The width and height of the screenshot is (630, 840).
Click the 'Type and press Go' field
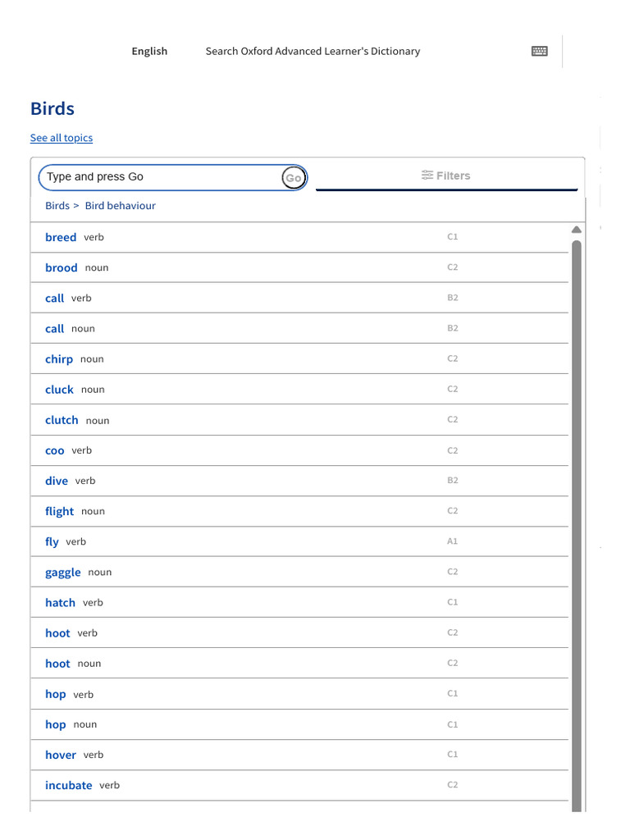[162, 177]
